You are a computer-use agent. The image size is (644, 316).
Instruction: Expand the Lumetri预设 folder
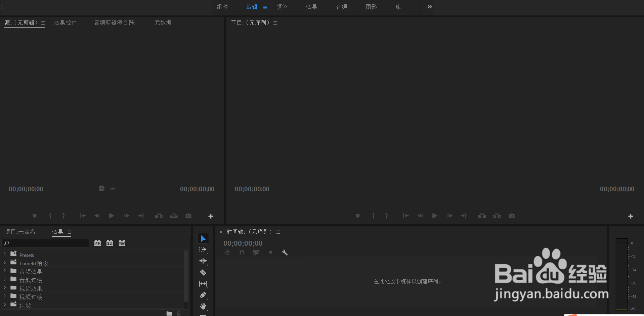pyautogui.click(x=5, y=263)
